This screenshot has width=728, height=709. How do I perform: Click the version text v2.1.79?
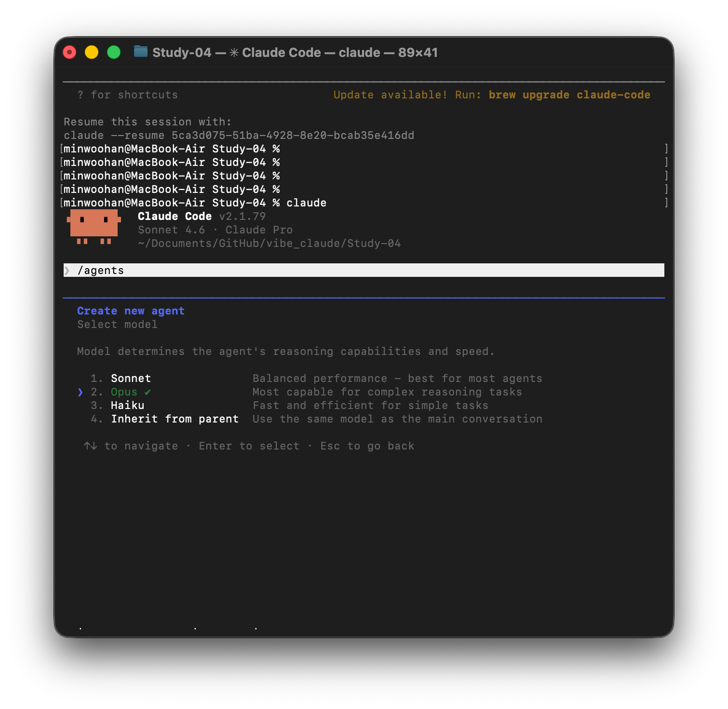[242, 217]
